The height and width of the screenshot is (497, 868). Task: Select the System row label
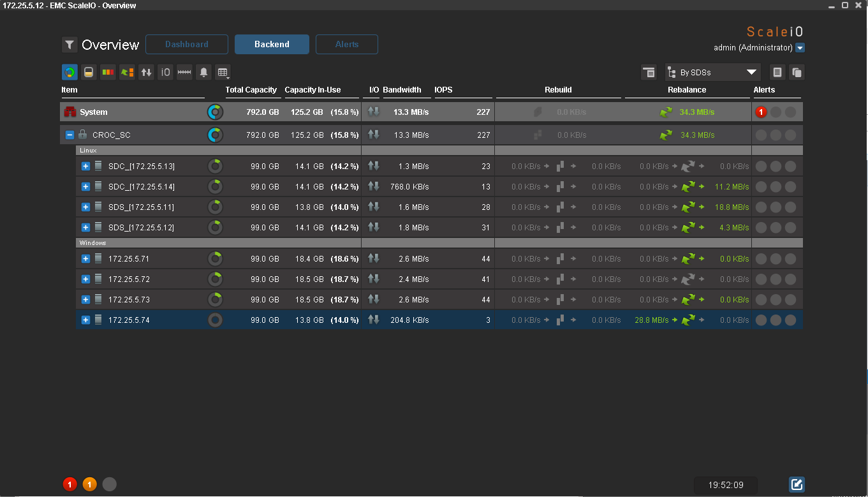[94, 112]
